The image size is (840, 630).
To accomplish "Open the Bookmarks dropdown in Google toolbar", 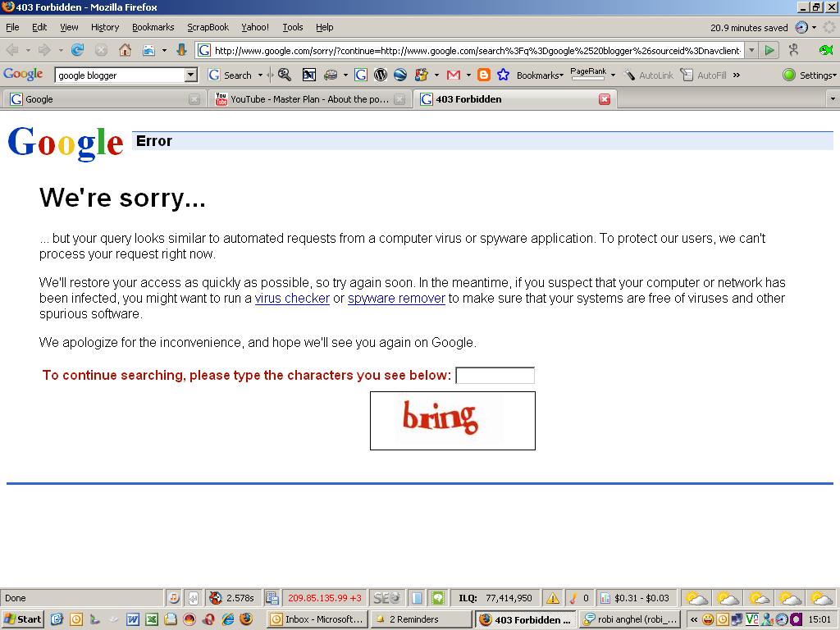I will point(540,75).
